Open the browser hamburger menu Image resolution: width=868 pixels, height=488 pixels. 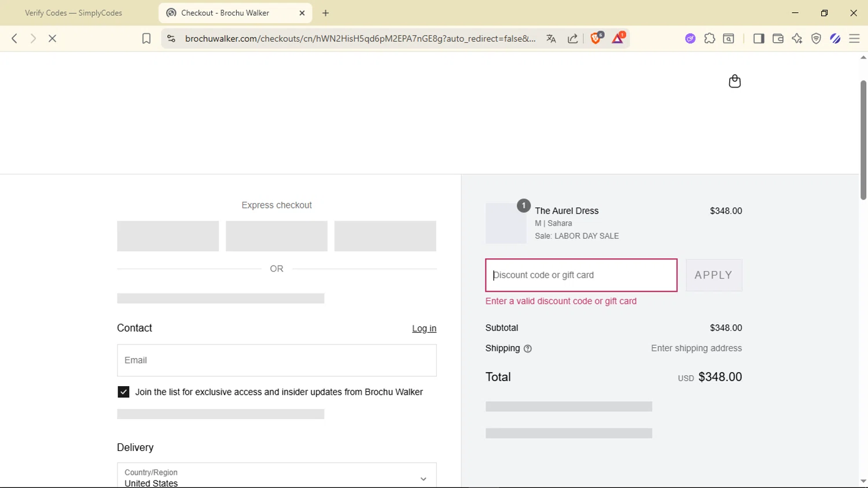[x=854, y=39]
